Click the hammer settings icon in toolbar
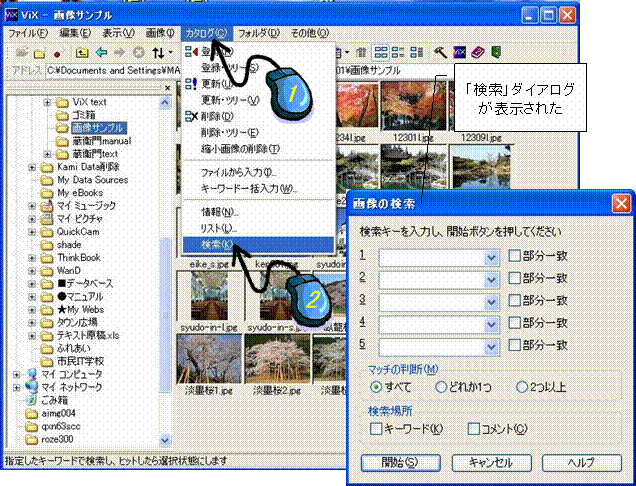Viewport: 636px width, 486px height. (440, 51)
